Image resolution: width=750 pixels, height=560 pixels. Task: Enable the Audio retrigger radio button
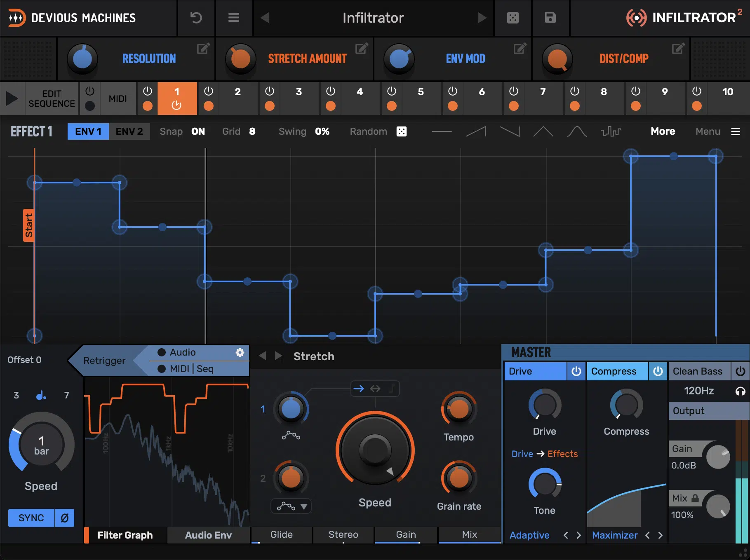[x=162, y=352]
